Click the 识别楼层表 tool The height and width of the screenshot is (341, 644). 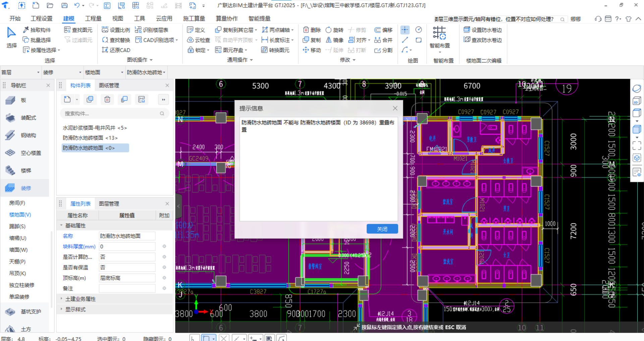click(x=152, y=30)
